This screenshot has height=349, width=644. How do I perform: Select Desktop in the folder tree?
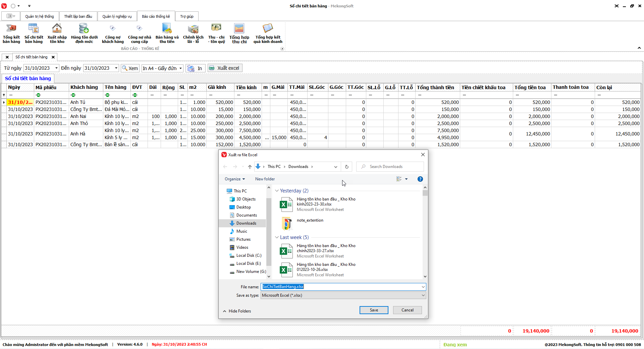click(243, 207)
